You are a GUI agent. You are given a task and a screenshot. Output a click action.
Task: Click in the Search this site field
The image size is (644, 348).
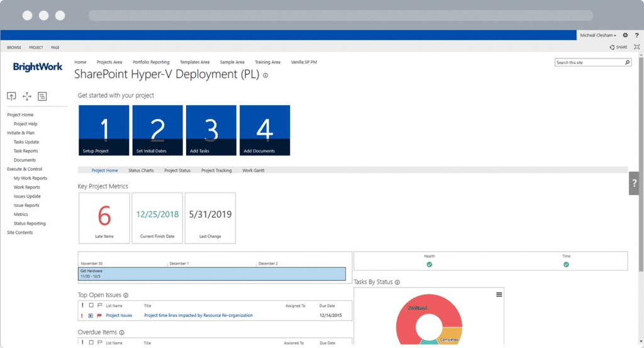click(590, 62)
